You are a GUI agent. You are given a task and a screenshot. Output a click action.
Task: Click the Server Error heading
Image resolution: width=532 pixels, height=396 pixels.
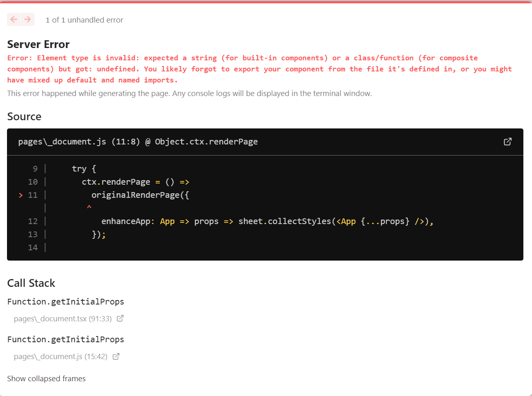point(38,44)
